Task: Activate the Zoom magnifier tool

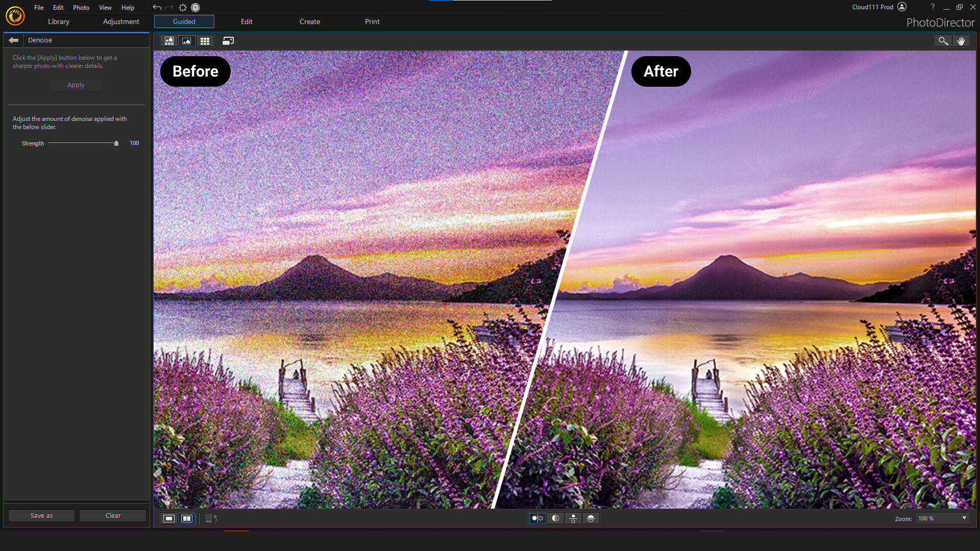Action: (942, 41)
